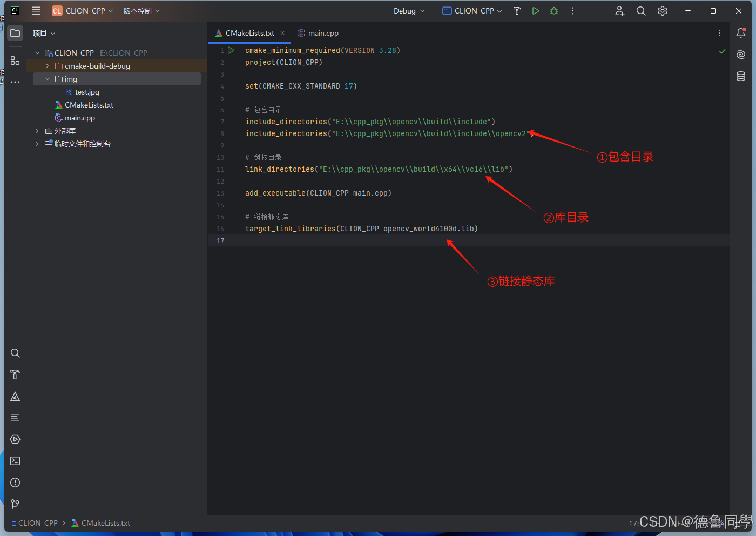Open the Problems tool window
Screen dimensions: 756x536
pos(15,483)
